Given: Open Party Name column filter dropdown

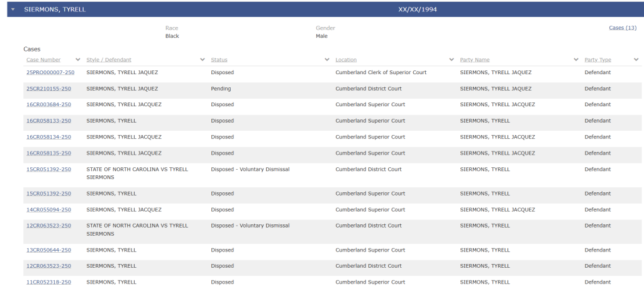Looking at the screenshot, I should click(576, 60).
